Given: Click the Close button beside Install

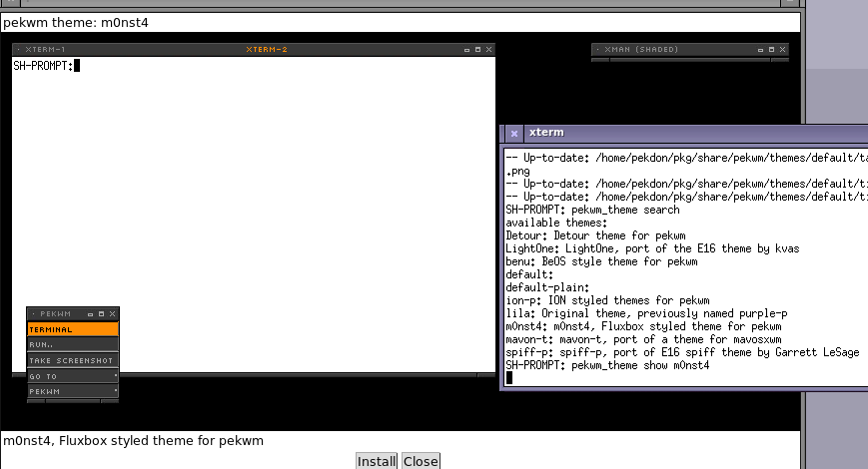Looking at the screenshot, I should 421,461.
